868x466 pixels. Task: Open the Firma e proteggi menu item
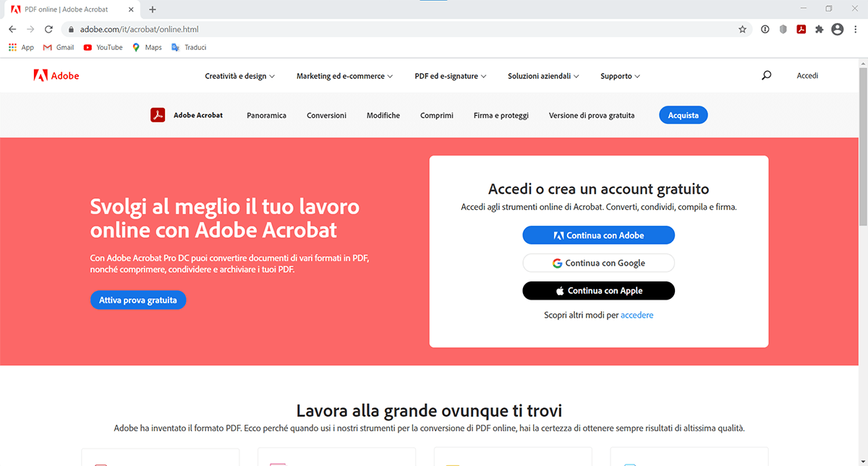(x=501, y=115)
